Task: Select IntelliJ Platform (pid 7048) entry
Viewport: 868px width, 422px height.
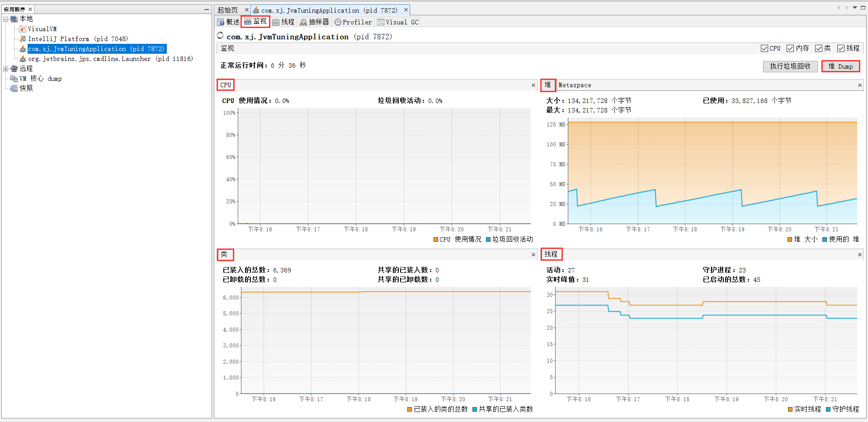Action: tap(78, 39)
